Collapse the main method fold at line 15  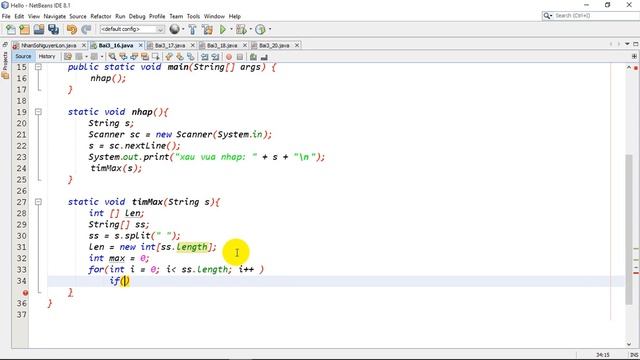click(x=38, y=67)
